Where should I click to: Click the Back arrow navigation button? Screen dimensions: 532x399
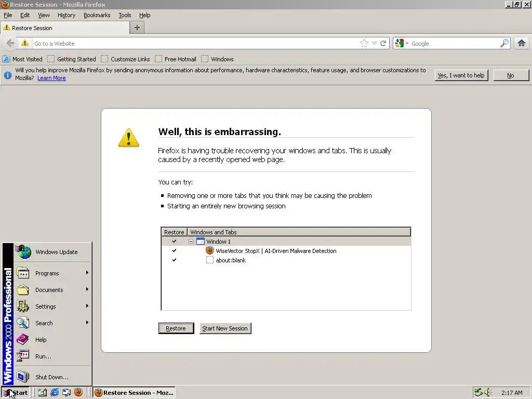(x=10, y=44)
